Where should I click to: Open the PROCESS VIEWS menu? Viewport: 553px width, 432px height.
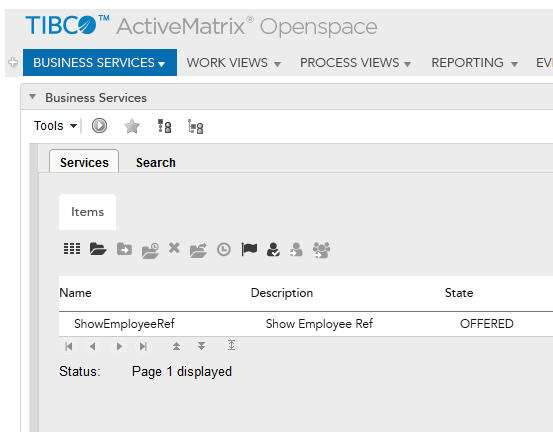[x=356, y=63]
